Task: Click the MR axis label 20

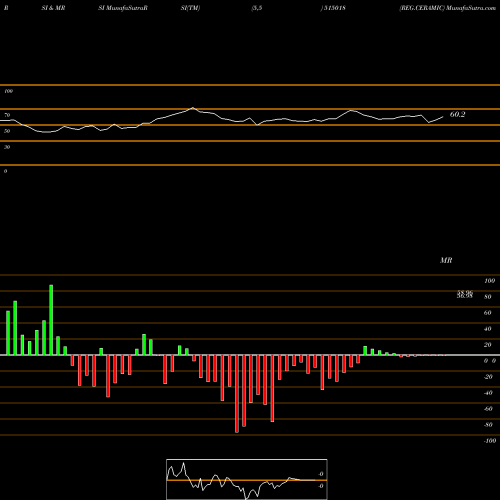Action: click(x=488, y=345)
